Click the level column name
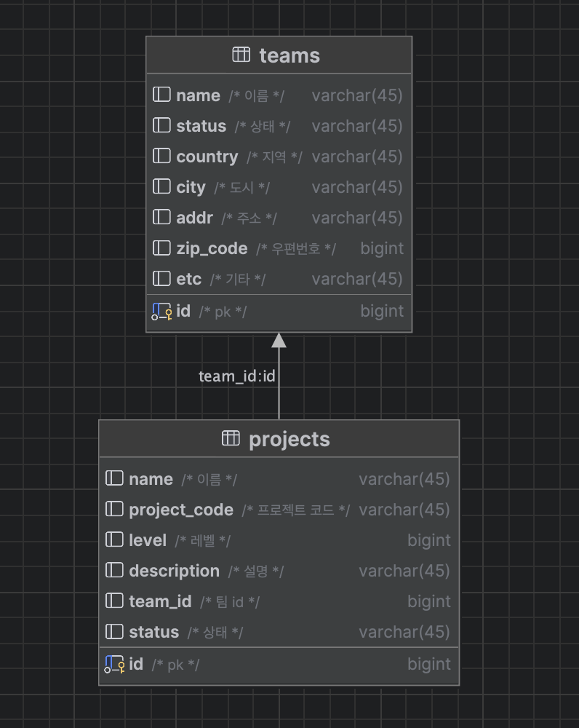This screenshot has height=728, width=579. point(148,540)
